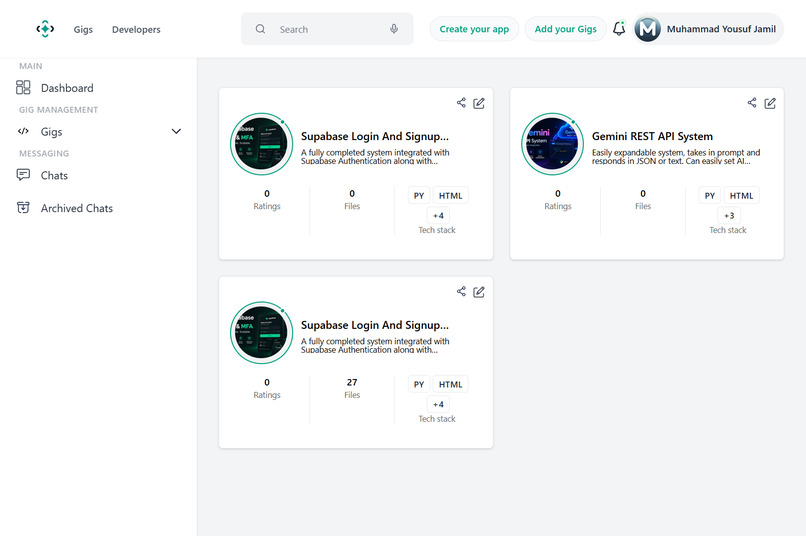
Task: Open thumbnail of Supabase gig with 27 files
Action: (262, 332)
